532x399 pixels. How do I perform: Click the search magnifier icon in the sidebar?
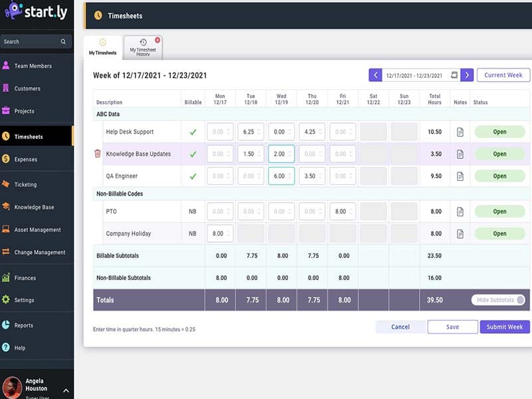tap(63, 41)
